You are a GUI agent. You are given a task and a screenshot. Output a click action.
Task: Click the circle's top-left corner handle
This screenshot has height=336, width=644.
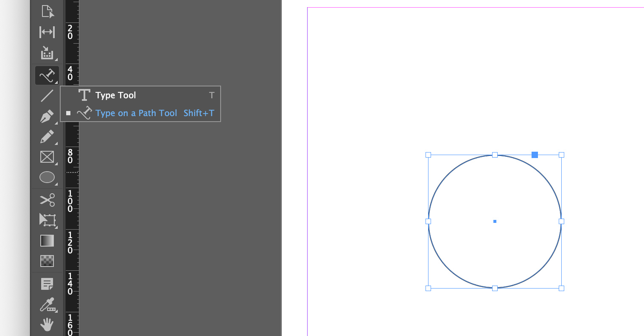point(428,155)
